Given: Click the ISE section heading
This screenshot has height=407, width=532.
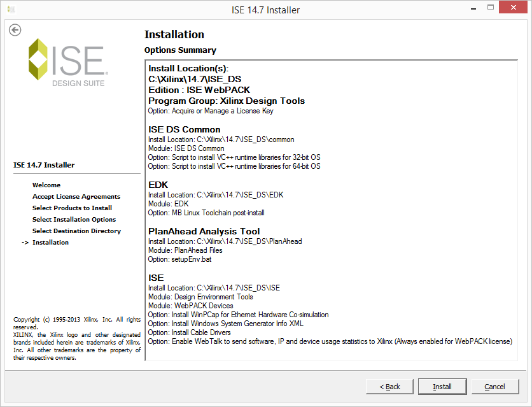Looking at the screenshot, I should [156, 278].
